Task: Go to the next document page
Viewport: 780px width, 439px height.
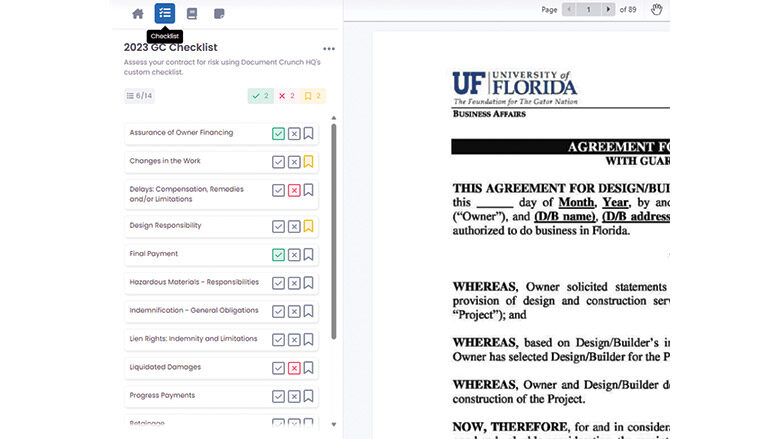Action: click(609, 10)
